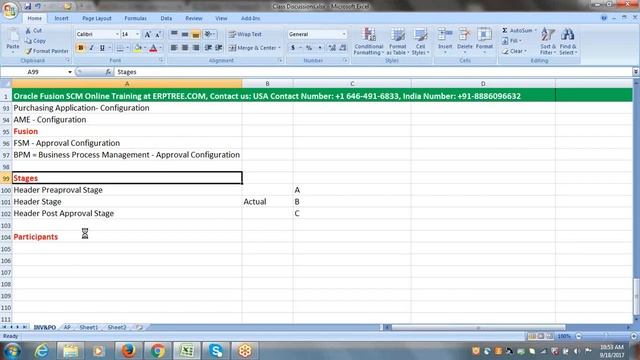
Task: Open Find & Select menu
Action: [567, 41]
